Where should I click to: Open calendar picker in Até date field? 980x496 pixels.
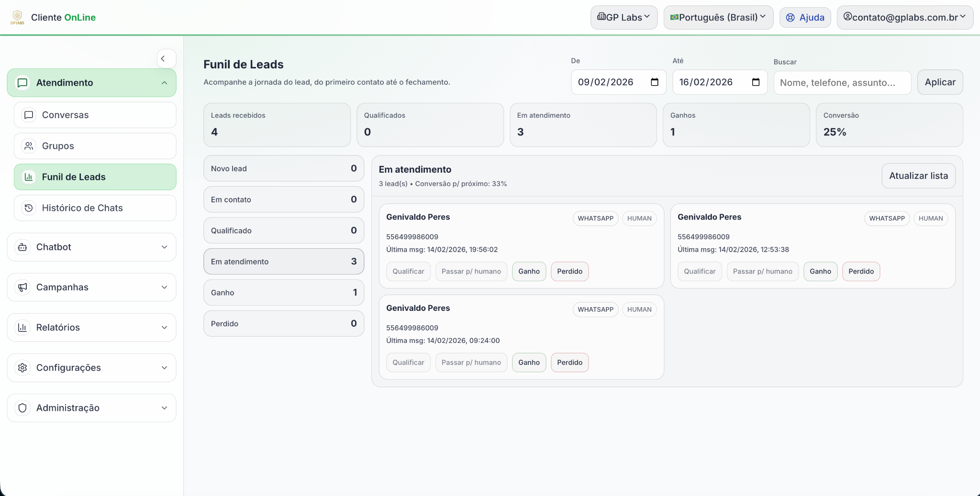point(756,82)
